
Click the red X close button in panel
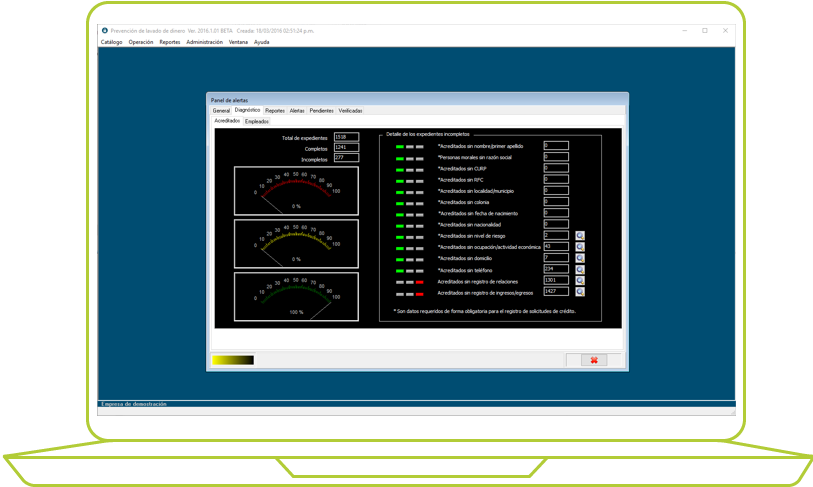click(593, 360)
